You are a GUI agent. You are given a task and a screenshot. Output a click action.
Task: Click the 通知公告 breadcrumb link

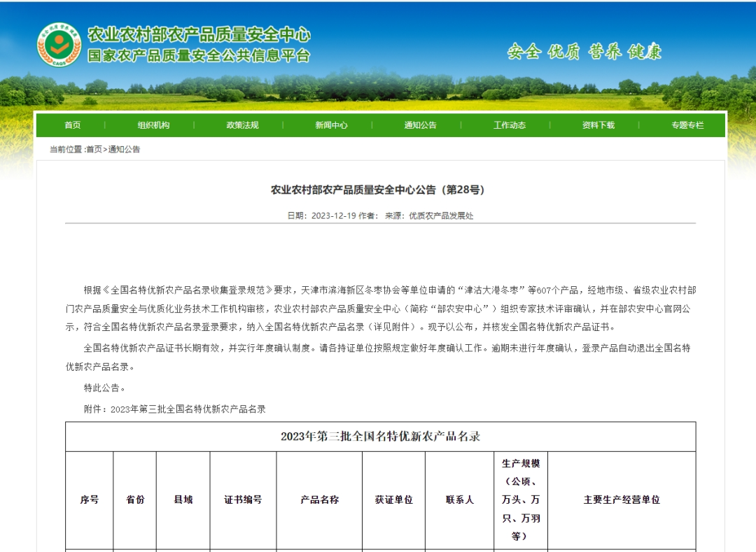pos(125,149)
